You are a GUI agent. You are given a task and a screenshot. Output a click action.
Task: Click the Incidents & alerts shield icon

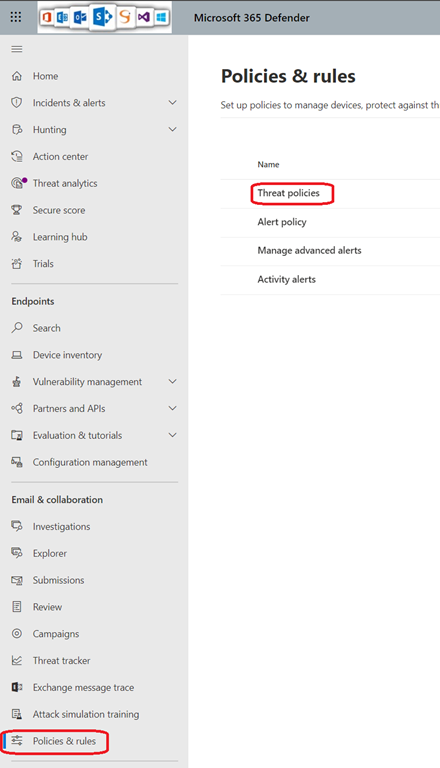click(17, 103)
